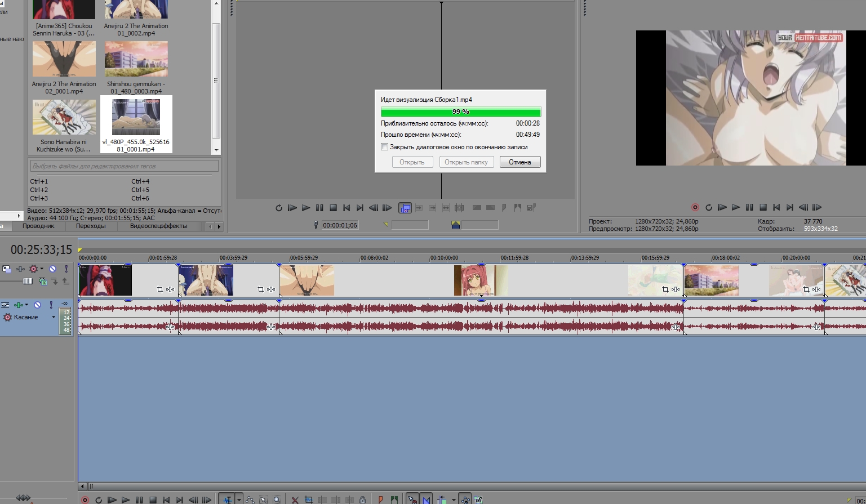Click preview window next frame button

[x=817, y=207]
